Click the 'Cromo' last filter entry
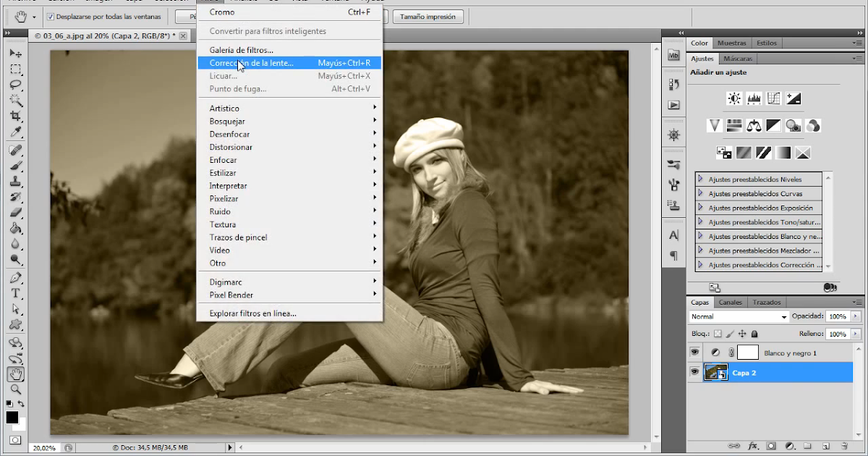The height and width of the screenshot is (456, 868). 289,12
